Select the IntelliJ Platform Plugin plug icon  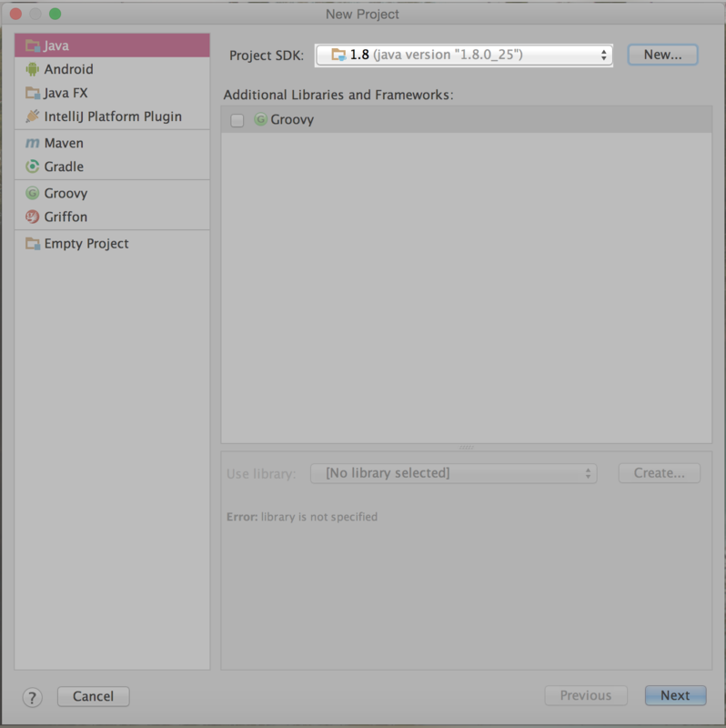tap(33, 116)
